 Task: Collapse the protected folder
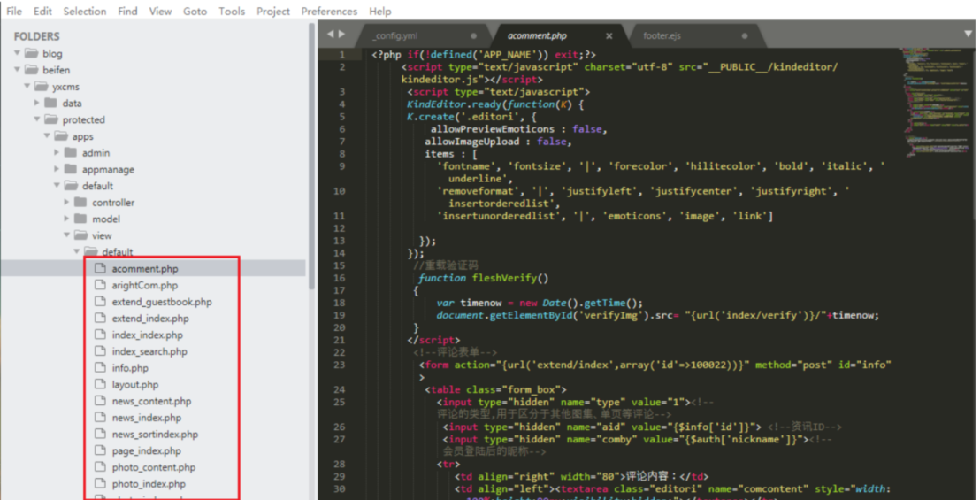point(37,119)
